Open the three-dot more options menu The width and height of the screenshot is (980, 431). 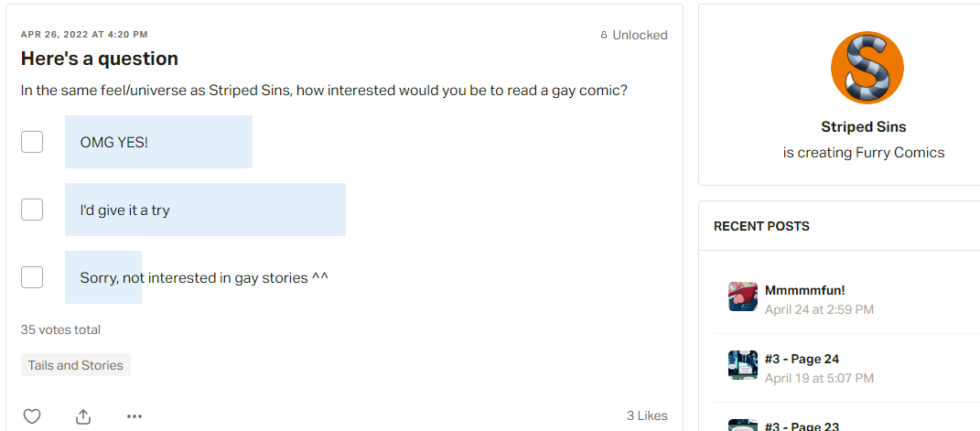(135, 416)
